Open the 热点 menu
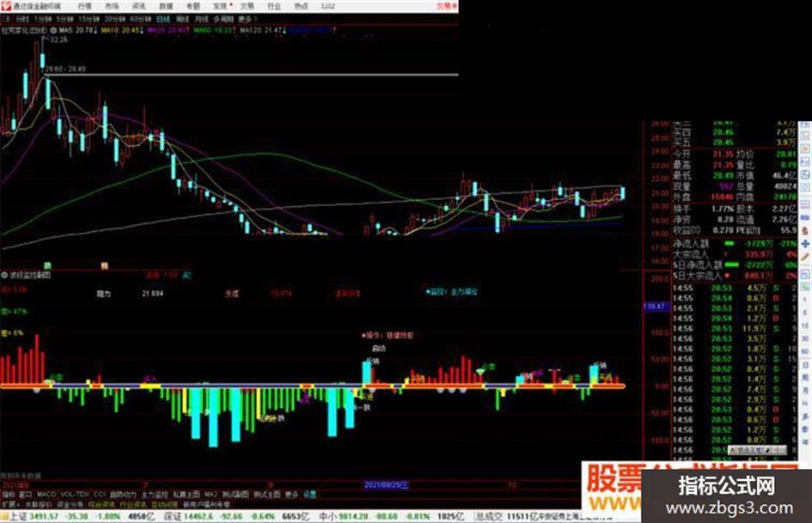Screen dimensions: 812x523 click(301, 6)
